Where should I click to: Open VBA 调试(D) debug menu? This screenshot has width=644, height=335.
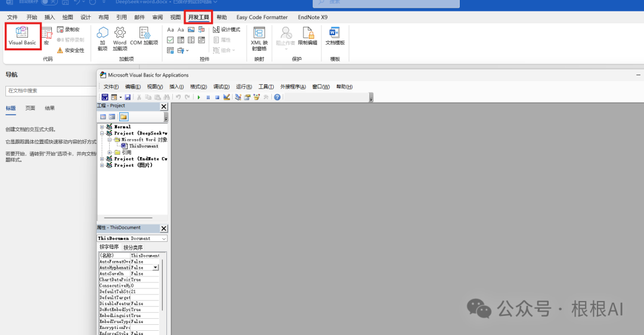[221, 87]
